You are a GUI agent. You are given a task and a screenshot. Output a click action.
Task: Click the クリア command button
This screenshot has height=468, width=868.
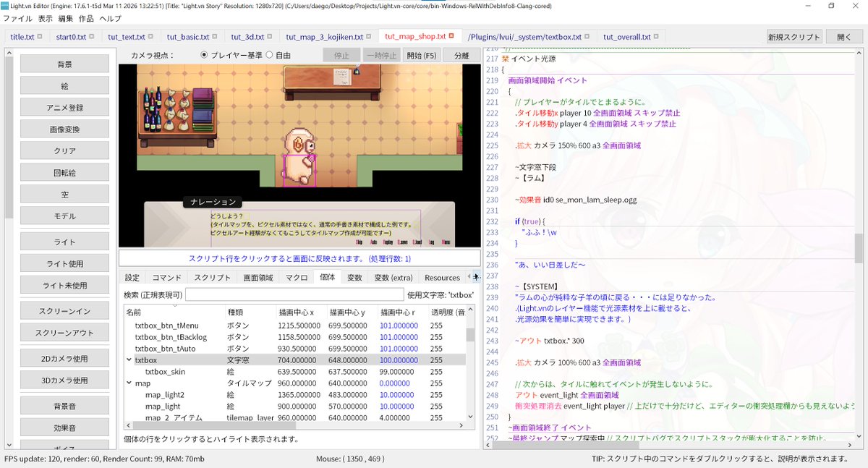(x=64, y=150)
